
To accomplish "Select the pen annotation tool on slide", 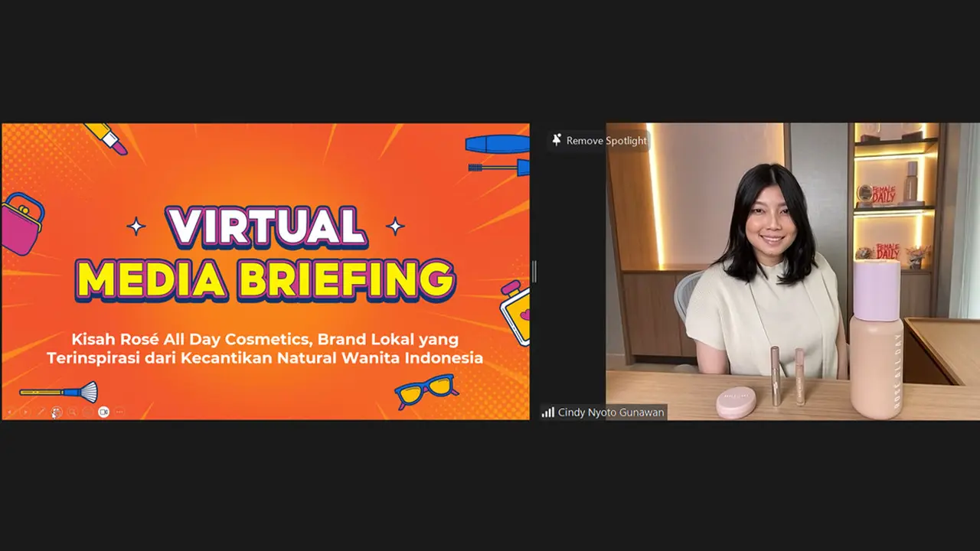I will [41, 412].
